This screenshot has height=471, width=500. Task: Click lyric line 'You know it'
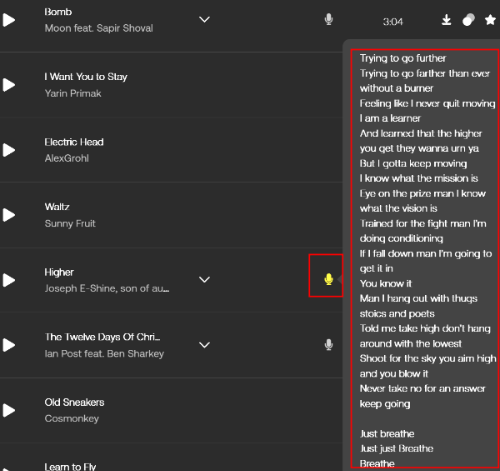click(386, 284)
